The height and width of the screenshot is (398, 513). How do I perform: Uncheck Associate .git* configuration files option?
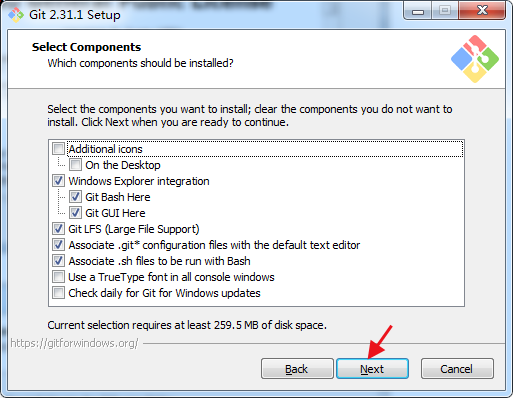tap(58, 245)
